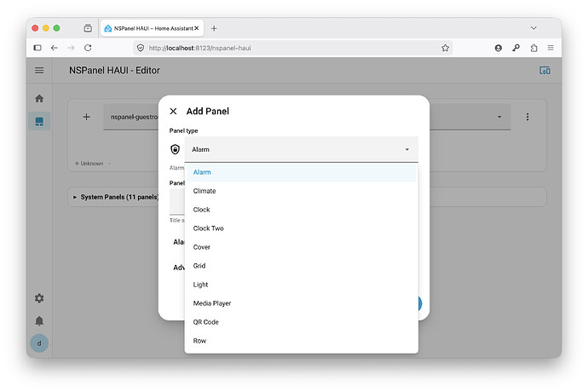Screen dimensions: 588x392
Task: Close the Add Panel dialog
Action: [x=173, y=111]
